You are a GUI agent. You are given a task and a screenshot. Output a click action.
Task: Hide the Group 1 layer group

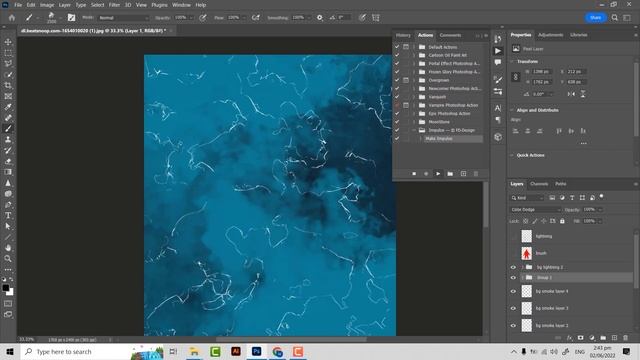[x=513, y=278]
